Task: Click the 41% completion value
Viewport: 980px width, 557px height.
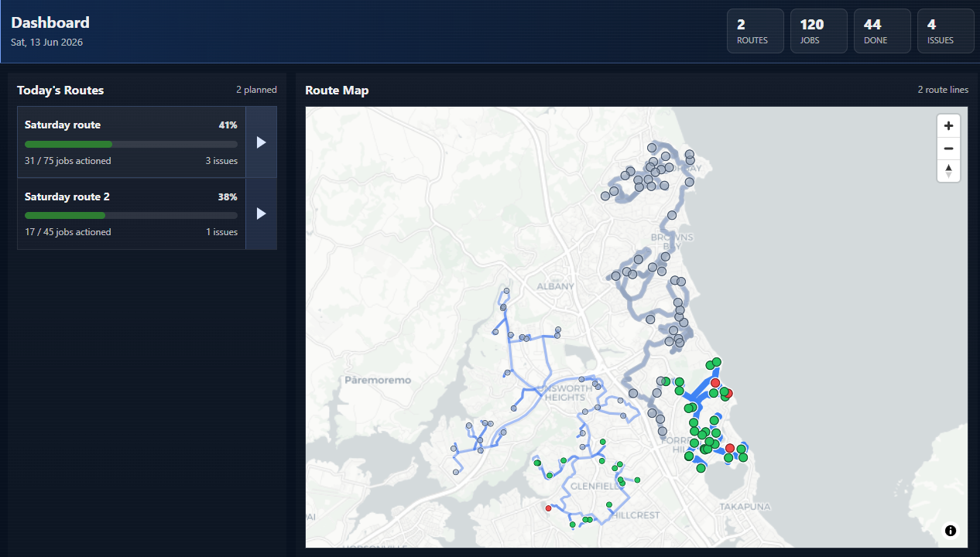Action: (x=228, y=125)
